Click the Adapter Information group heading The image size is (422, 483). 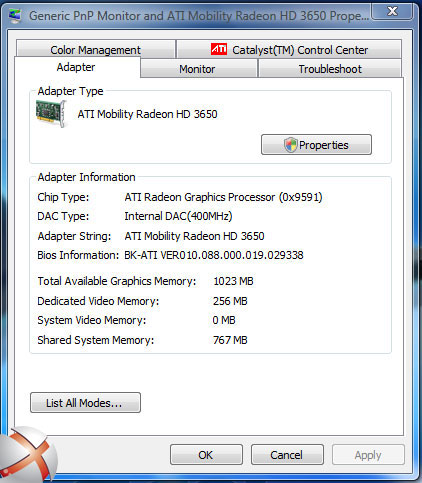87,177
